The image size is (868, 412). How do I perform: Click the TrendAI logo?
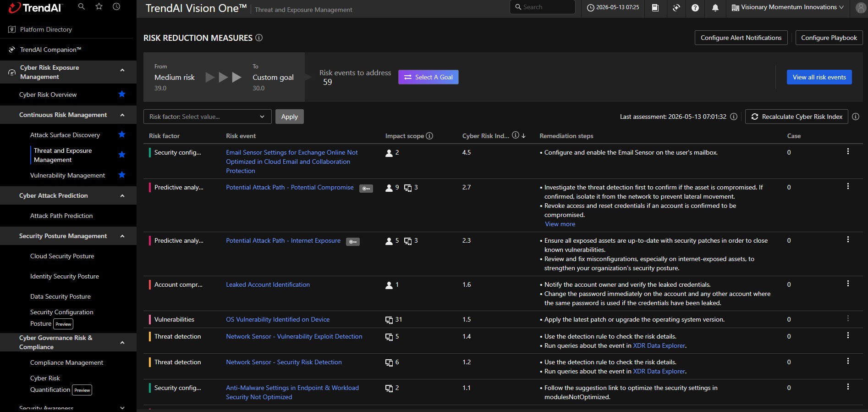click(35, 7)
